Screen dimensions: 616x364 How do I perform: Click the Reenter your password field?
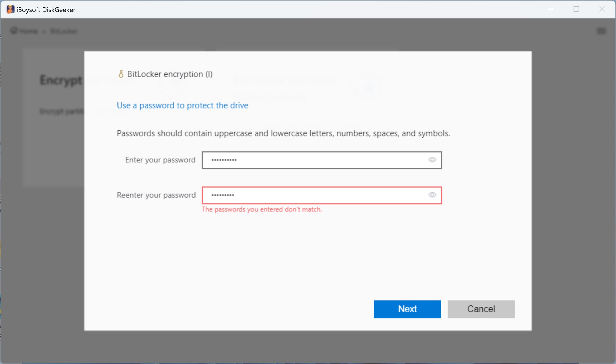pos(322,195)
